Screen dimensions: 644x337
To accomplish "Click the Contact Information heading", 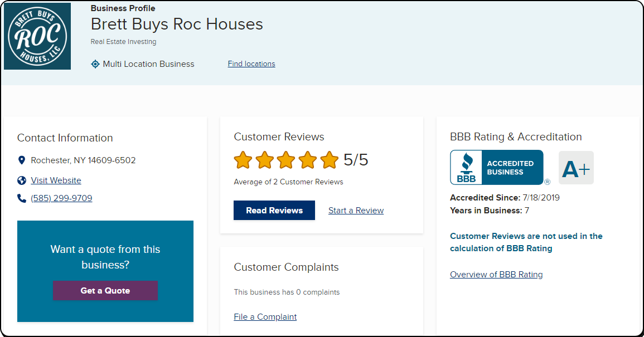I will coord(65,138).
